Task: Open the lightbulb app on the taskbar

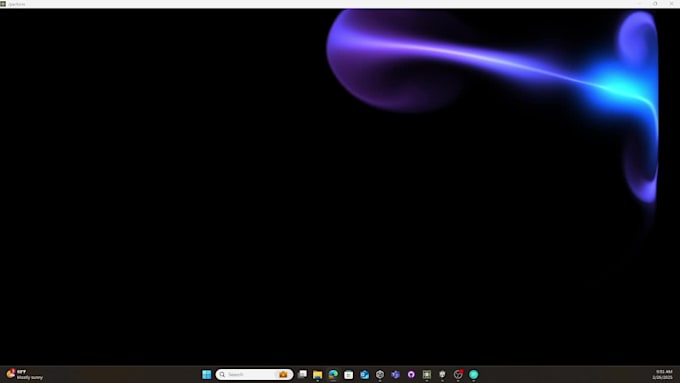Action: click(x=442, y=374)
